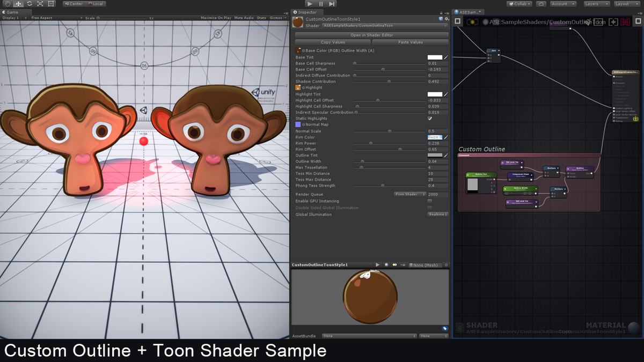
Task: Click the right square button in shader editor
Action: (638, 21)
